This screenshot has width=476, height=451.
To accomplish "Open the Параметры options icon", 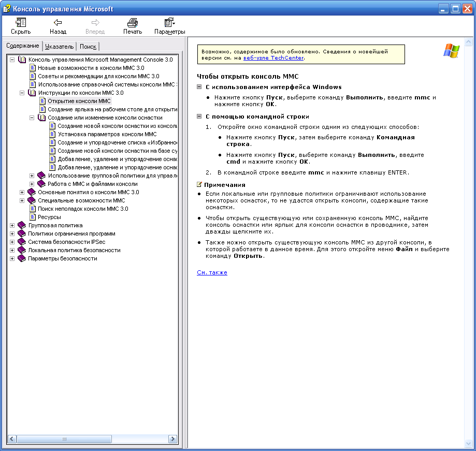I will (x=169, y=22).
